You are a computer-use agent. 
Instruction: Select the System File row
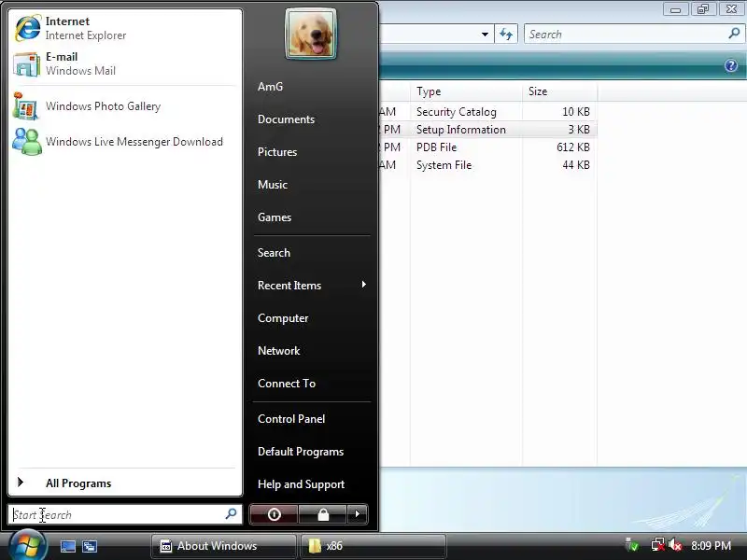[x=487, y=165]
